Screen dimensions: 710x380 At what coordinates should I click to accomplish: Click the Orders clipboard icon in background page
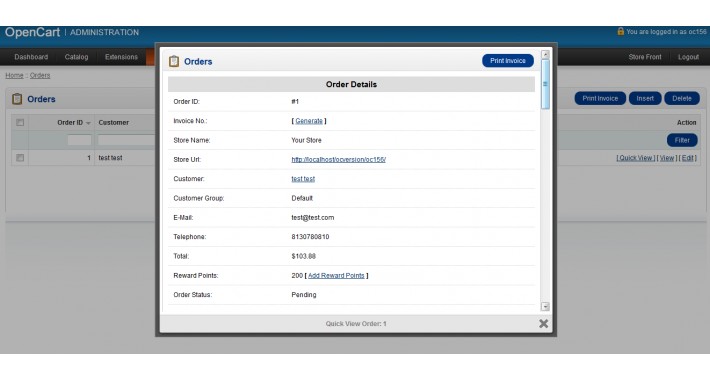click(x=17, y=99)
